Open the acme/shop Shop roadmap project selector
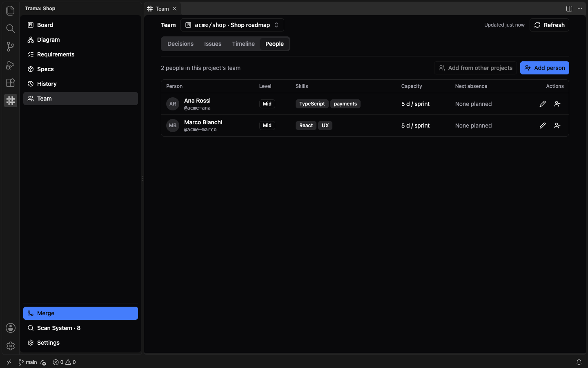Screen dimensions: 588x368 [232, 25]
